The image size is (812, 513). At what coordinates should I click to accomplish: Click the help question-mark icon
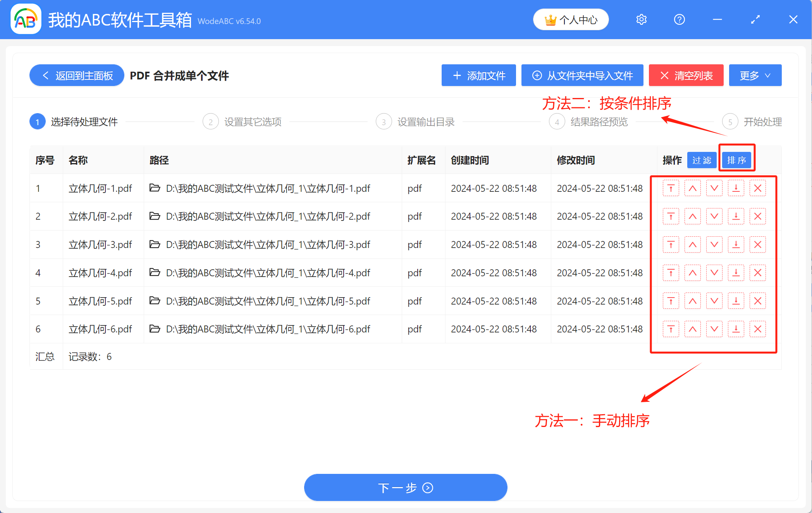point(679,19)
